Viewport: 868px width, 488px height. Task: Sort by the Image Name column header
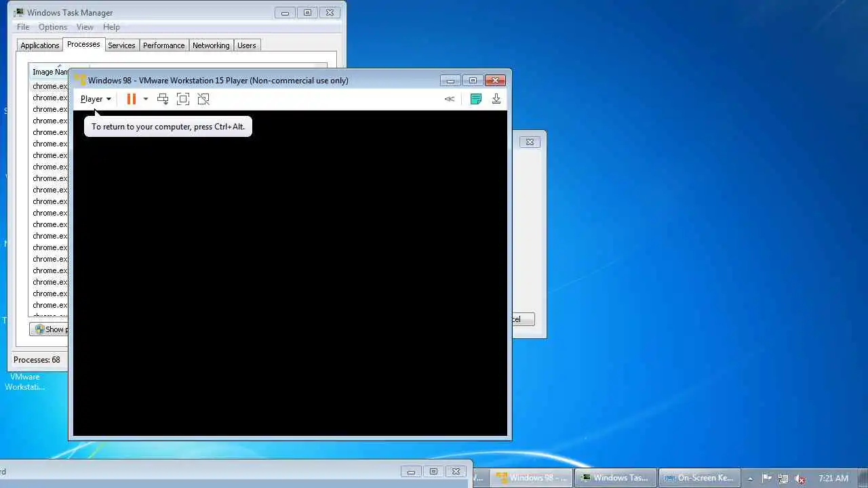point(50,72)
